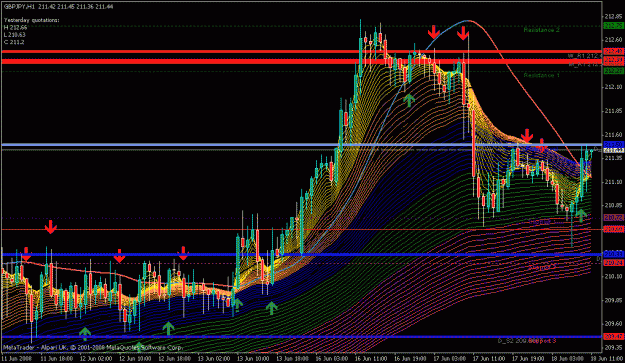Click the '16 Jun 03:00' time axis label

pos(331,359)
